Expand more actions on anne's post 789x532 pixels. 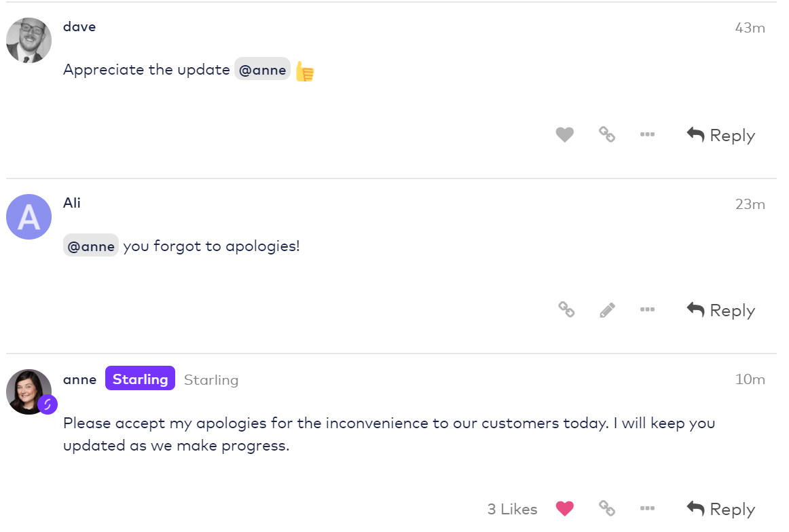tap(647, 508)
